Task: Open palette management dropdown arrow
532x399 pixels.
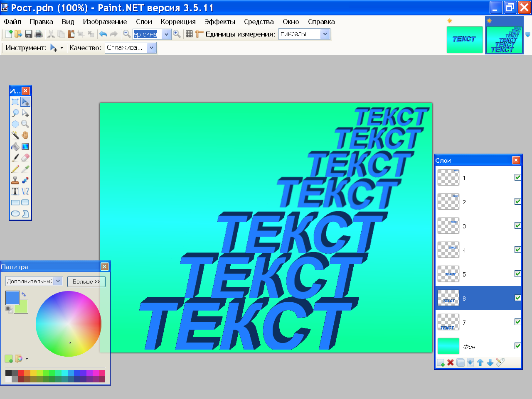Action: [27, 359]
